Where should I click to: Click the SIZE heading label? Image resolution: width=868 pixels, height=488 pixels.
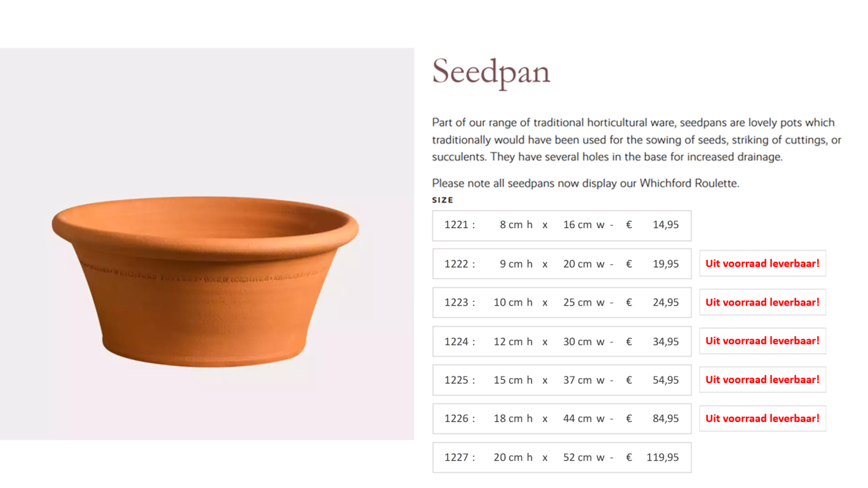coord(443,200)
